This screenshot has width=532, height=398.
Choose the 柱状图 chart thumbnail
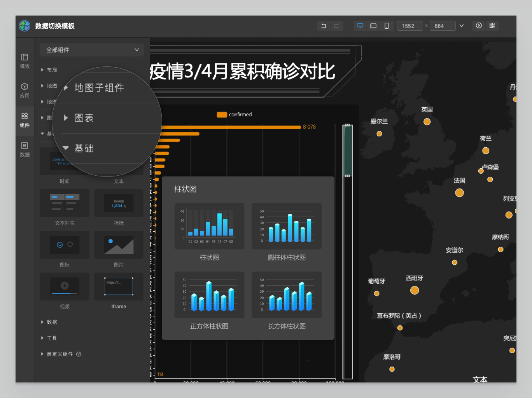209,226
